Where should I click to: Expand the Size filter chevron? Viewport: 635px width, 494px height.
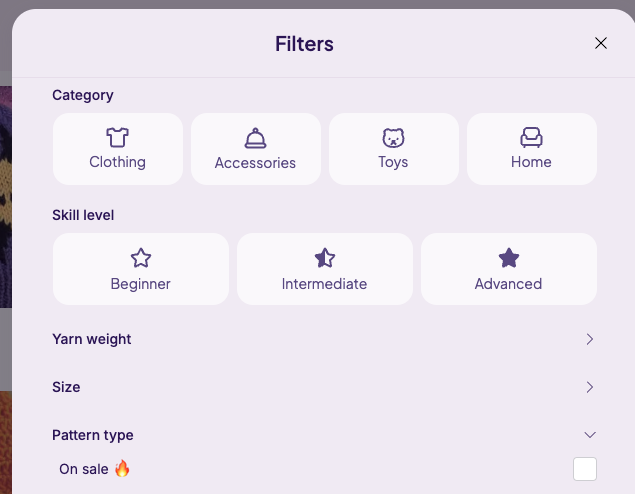coord(590,387)
